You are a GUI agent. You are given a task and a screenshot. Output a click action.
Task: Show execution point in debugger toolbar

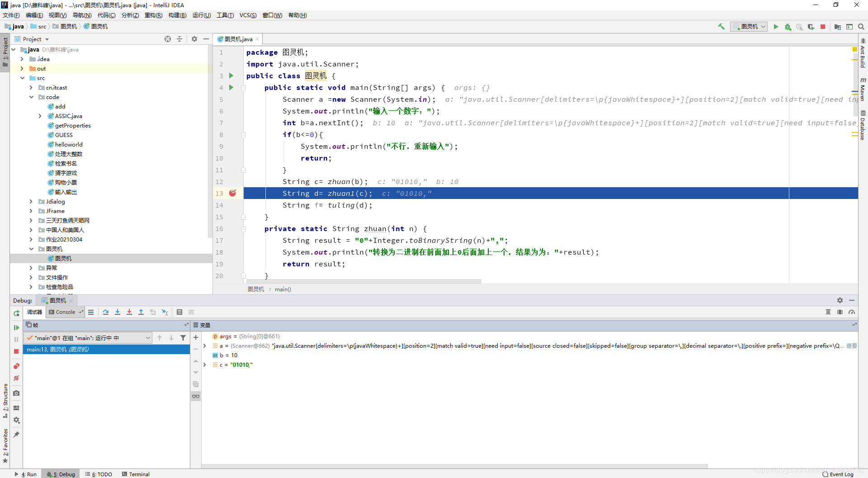point(91,312)
